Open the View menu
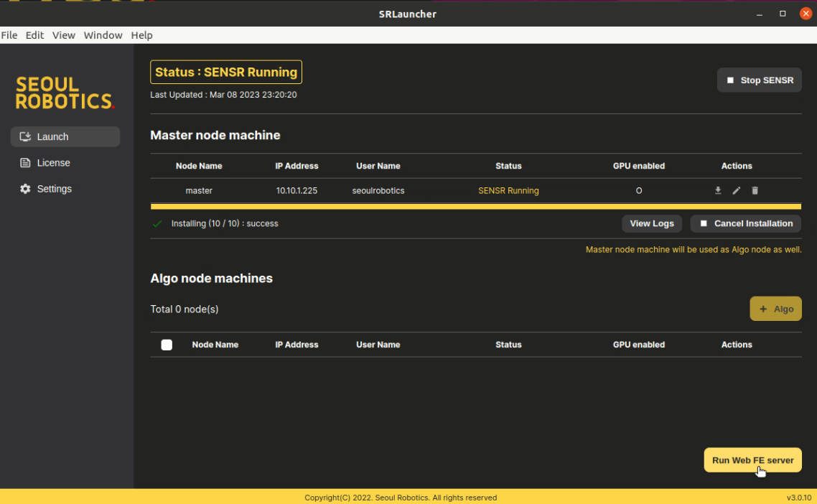The image size is (817, 504). point(64,35)
